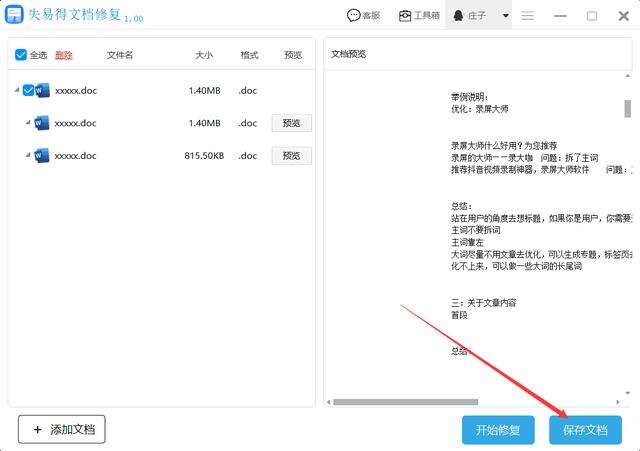Expand the 1.40MB child row triangle
This screenshot has width=640, height=451.
pyautogui.click(x=28, y=122)
